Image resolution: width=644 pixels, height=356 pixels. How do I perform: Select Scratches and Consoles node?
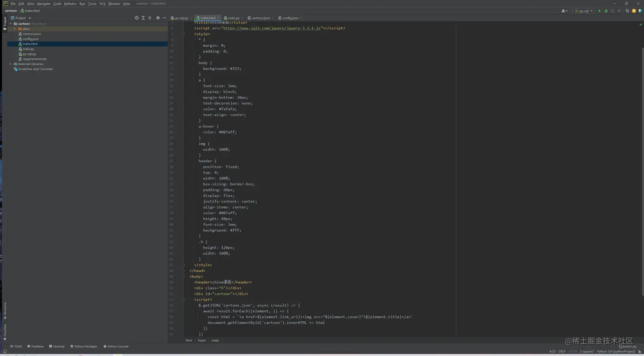pos(35,69)
